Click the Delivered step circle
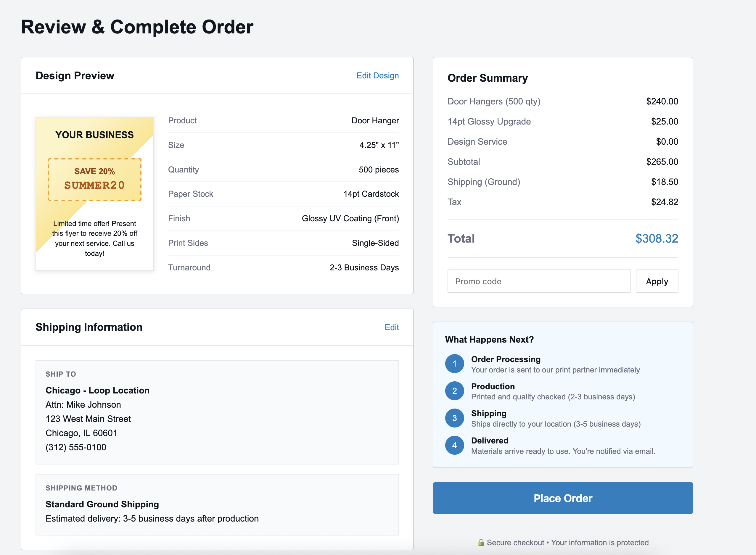This screenshot has height=555, width=756. [x=454, y=445]
